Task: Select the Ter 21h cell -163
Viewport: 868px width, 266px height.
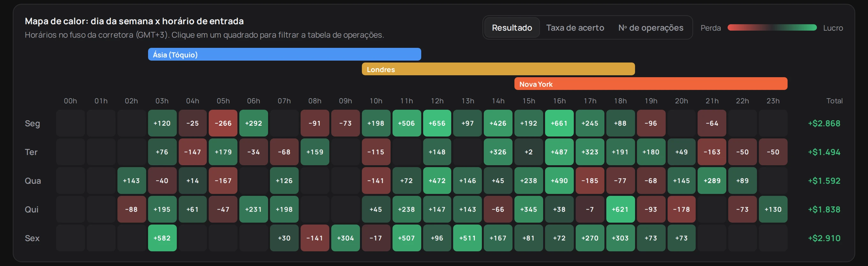Action: [712, 152]
